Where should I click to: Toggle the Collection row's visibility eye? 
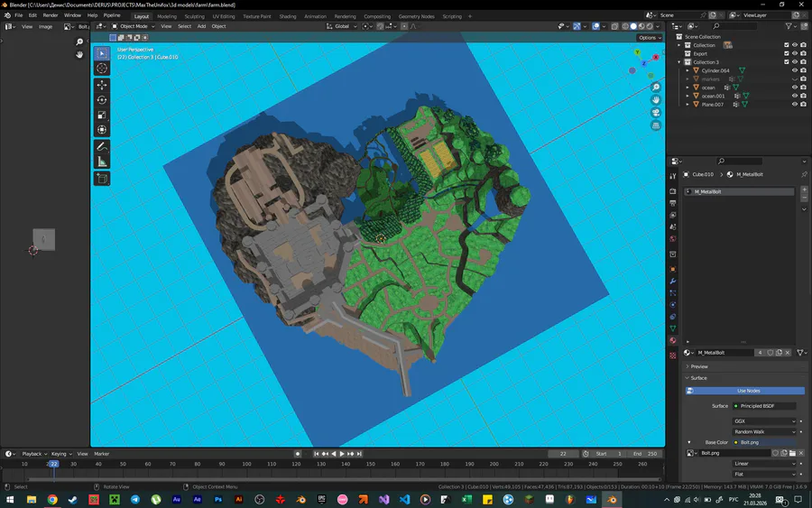(x=794, y=45)
